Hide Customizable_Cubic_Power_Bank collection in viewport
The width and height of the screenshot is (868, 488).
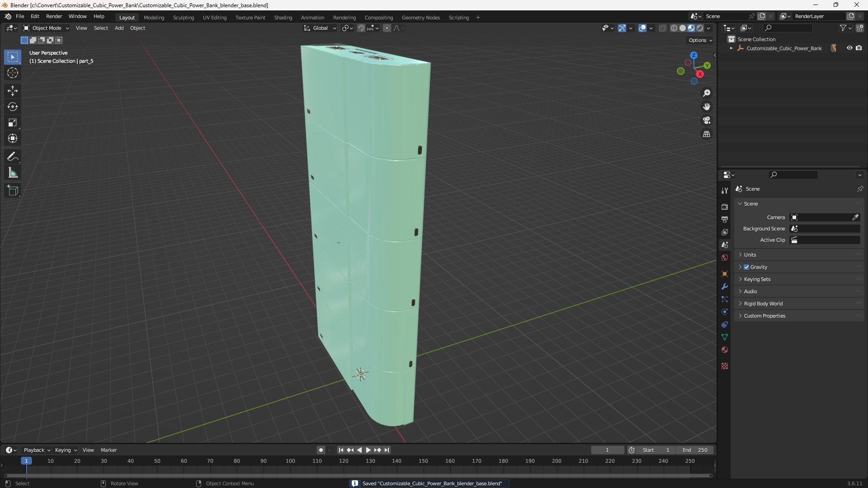tap(849, 48)
